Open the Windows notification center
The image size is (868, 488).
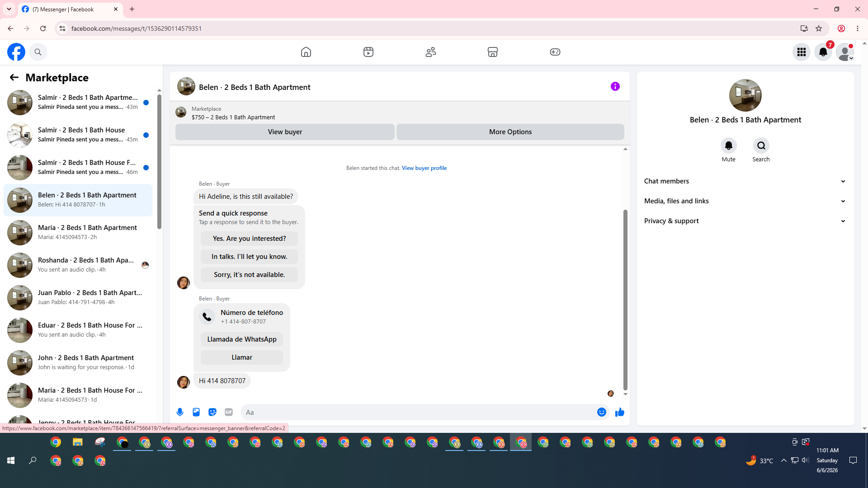[853, 460]
